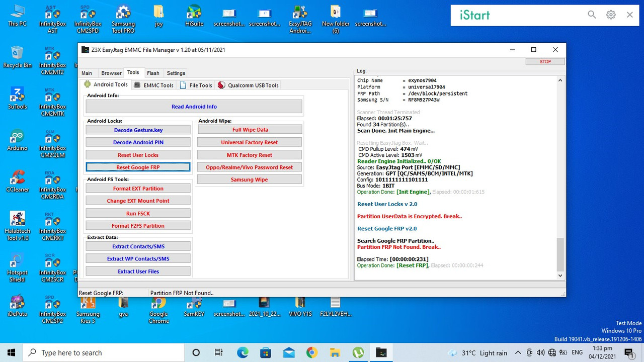Click the iStart search magnifier icon
This screenshot has height=362, width=644.
pyautogui.click(x=592, y=15)
